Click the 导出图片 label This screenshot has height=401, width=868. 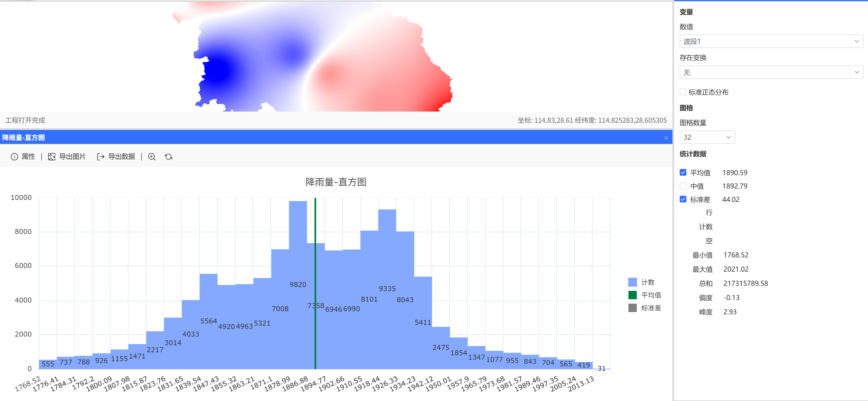pos(72,156)
